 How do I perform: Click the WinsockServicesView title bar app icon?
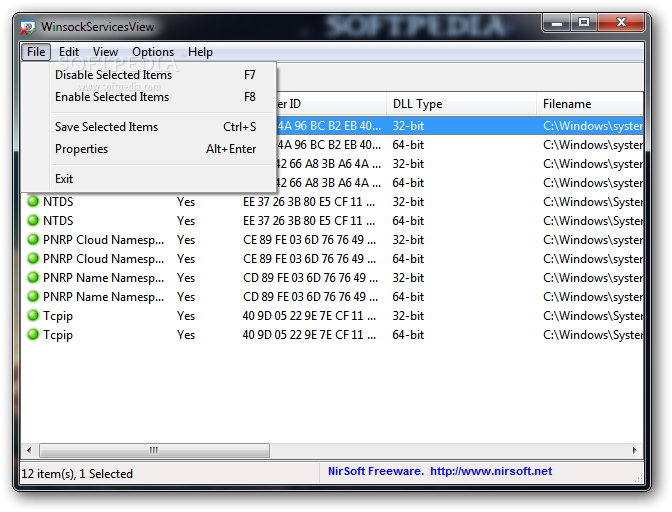tap(28, 27)
